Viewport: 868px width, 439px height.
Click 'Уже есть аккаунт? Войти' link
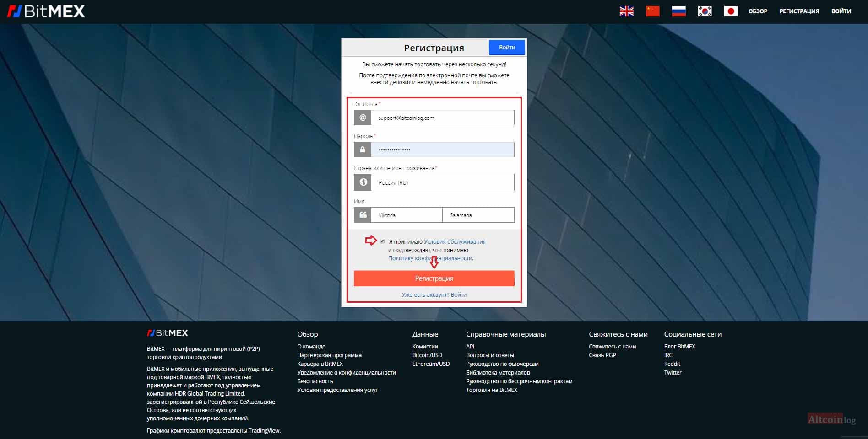tap(434, 295)
